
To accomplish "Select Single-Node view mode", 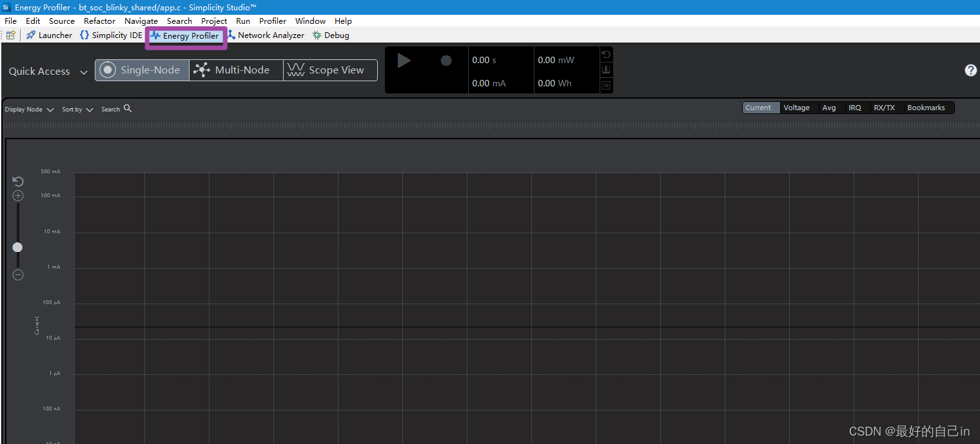I will pyautogui.click(x=142, y=70).
